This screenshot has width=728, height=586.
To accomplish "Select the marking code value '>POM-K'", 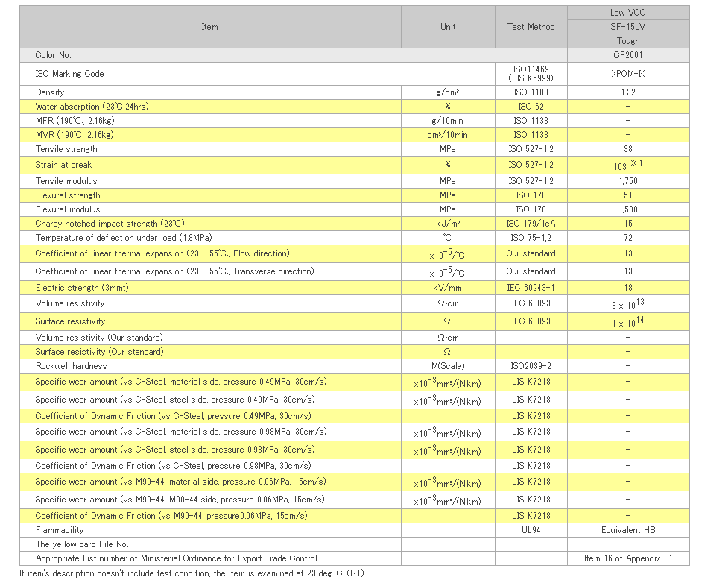I will (628, 74).
